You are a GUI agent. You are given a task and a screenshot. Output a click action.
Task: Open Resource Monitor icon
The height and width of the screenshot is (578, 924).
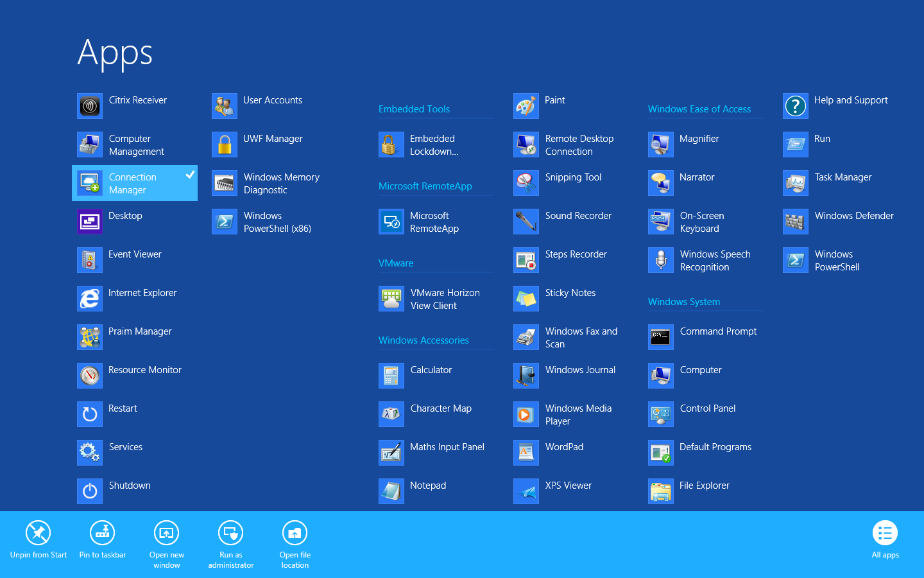pyautogui.click(x=90, y=376)
